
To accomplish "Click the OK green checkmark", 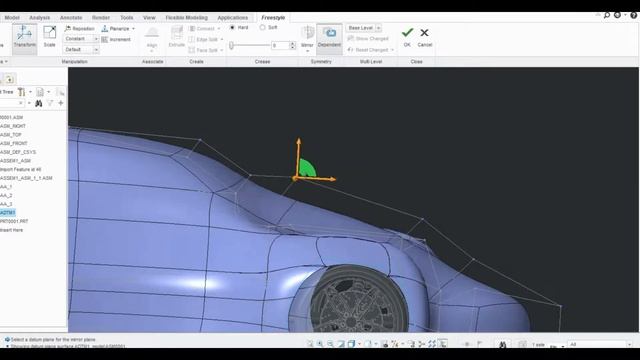I will tap(407, 36).
